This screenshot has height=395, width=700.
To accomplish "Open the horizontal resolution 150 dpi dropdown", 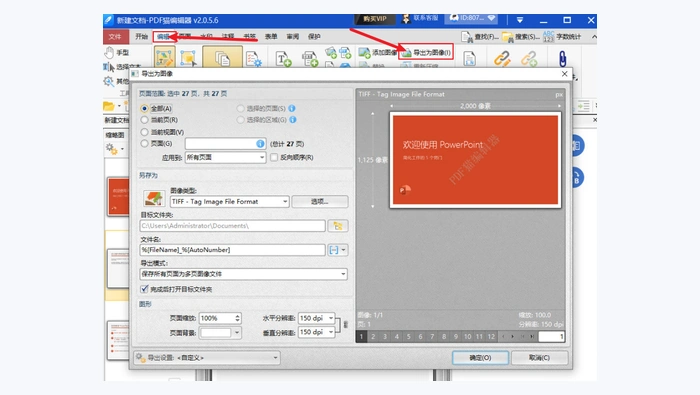I will tap(317, 318).
